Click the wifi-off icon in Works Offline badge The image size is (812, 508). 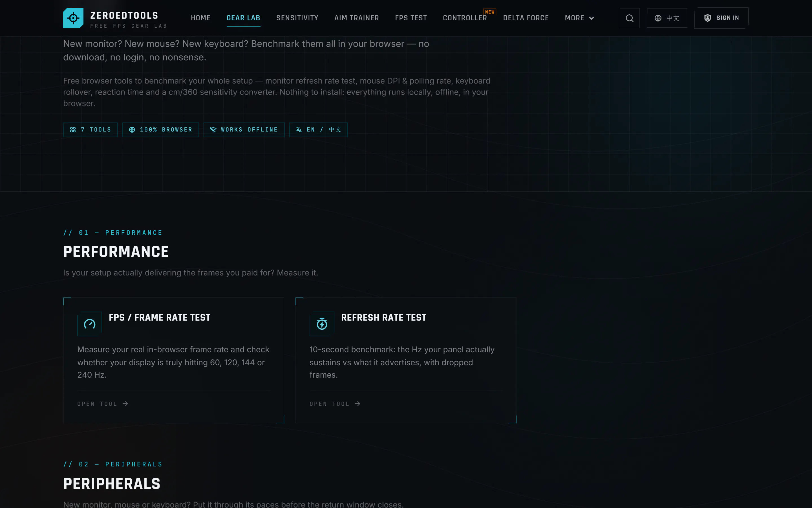click(213, 130)
